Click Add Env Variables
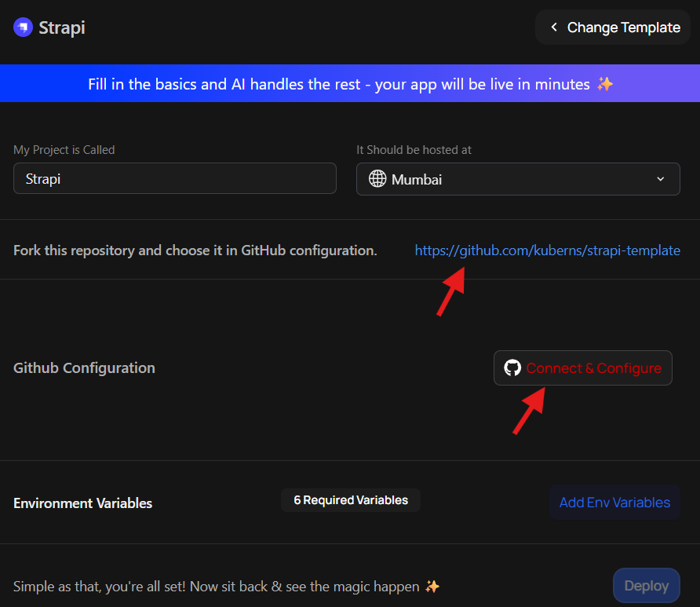 tap(614, 503)
